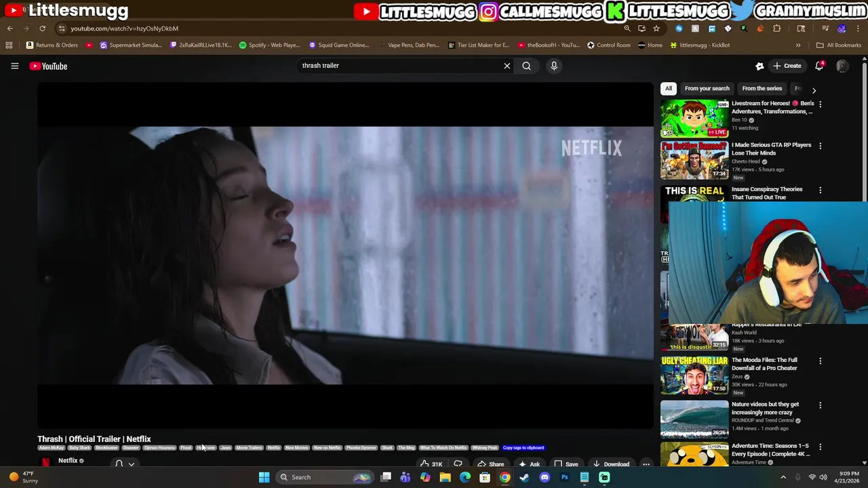
Task: Click the 'Phoebe Dynevor' tag
Action: [x=361, y=448]
